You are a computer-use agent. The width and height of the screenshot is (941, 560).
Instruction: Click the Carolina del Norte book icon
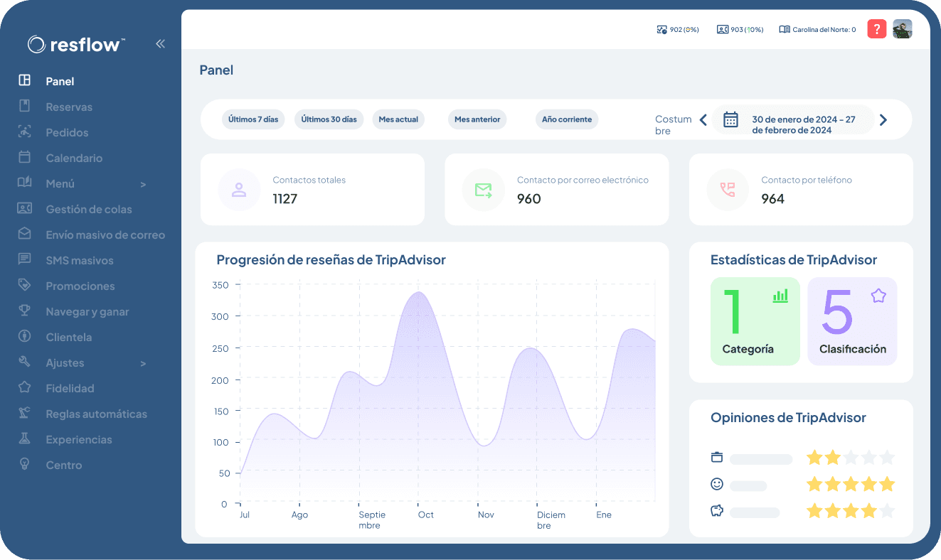785,30
